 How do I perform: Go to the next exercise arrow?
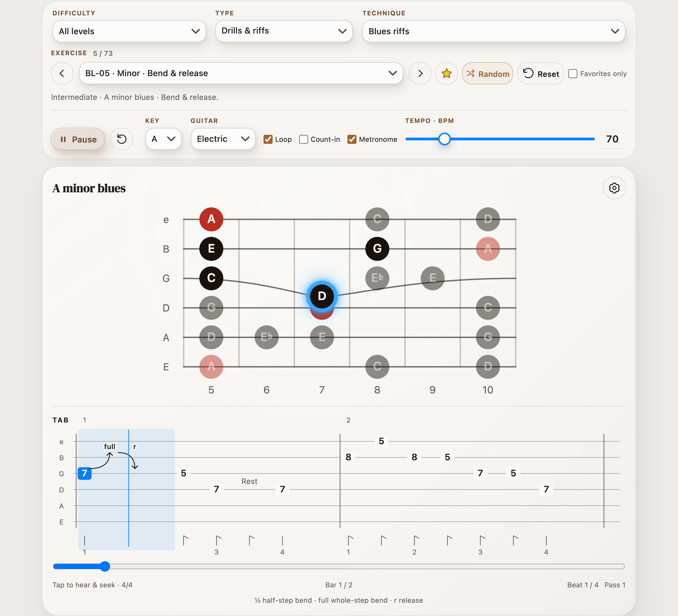point(420,73)
